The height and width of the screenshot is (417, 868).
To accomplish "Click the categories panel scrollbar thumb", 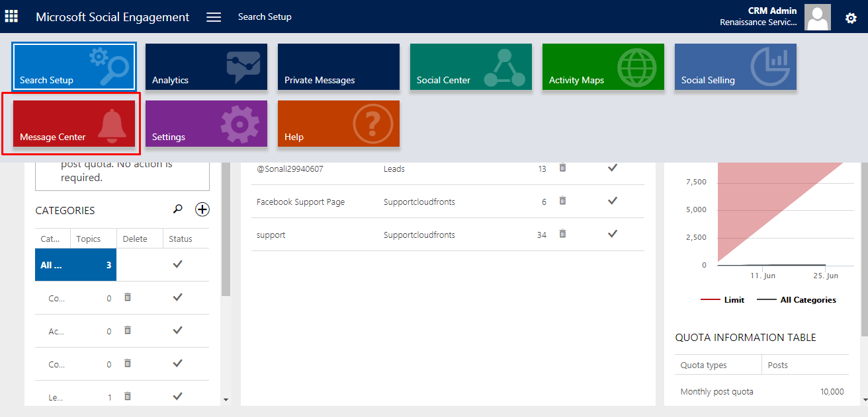I will [x=226, y=228].
